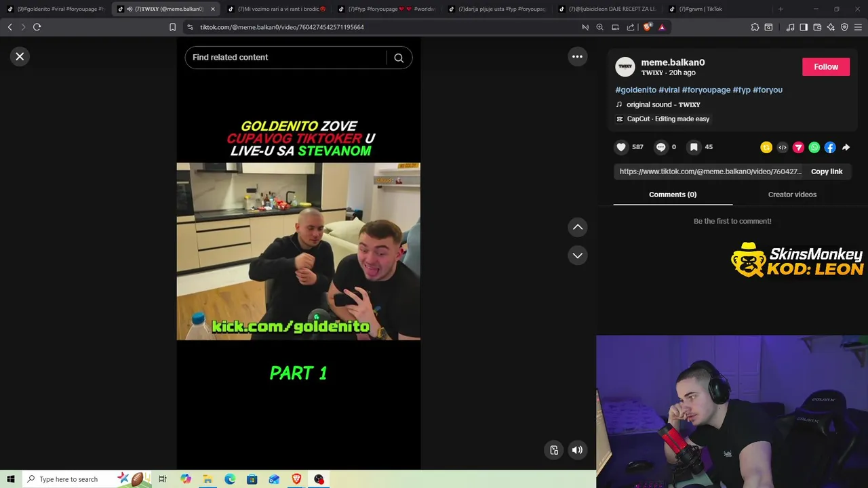The image size is (868, 488).
Task: Click the Follow button
Action: click(x=826, y=66)
